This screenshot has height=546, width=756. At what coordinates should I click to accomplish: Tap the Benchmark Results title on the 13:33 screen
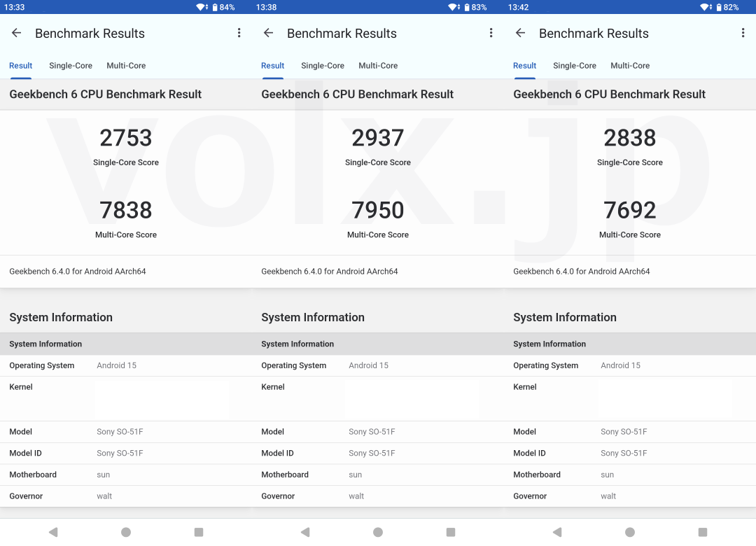tap(90, 34)
